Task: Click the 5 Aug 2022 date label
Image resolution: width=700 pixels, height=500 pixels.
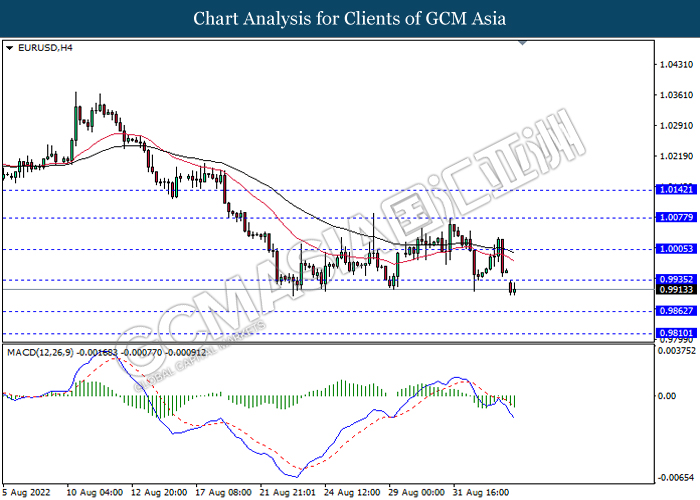Action: tap(26, 492)
